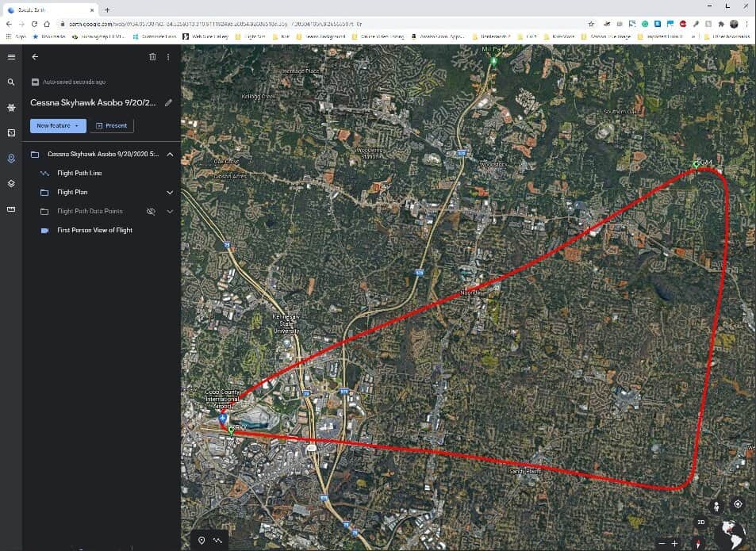Image resolution: width=756 pixels, height=551 pixels.
Task: Click the zoom in plus button
Action: tap(675, 543)
